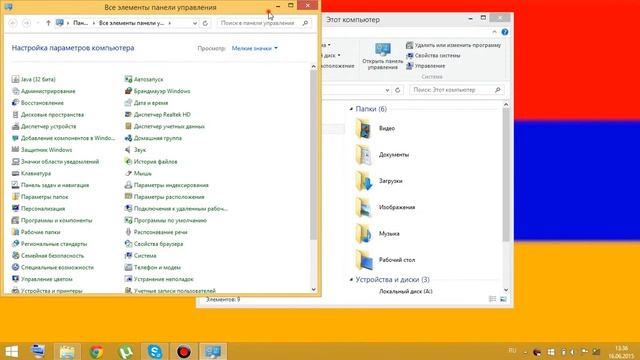Click Control Panel scroll up arrow
Viewport: 640px width, 360px height.
313,66
